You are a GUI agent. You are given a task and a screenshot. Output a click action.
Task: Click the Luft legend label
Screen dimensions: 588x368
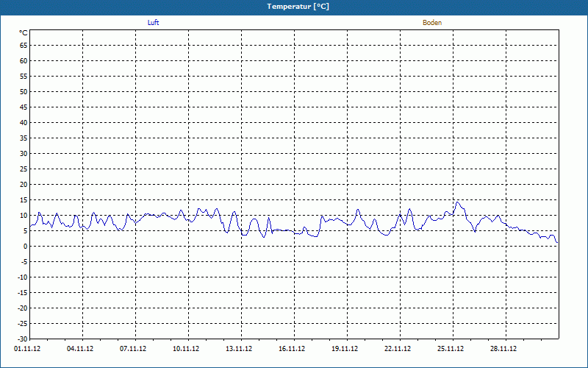153,23
